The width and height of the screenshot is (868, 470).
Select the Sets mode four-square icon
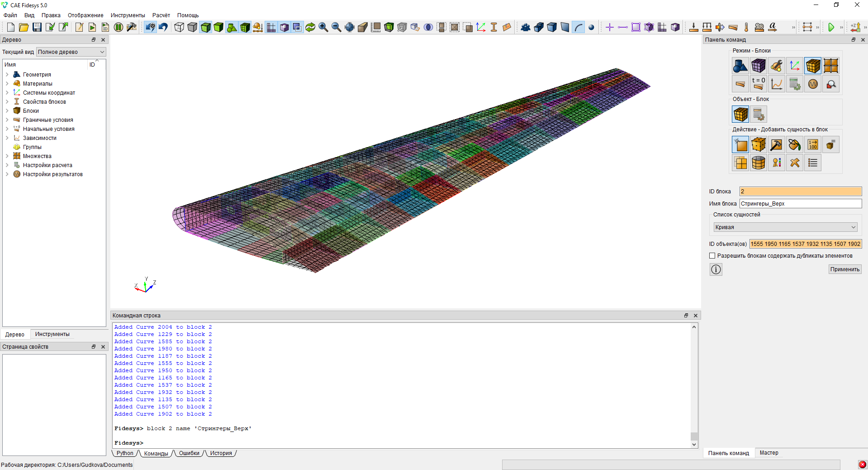click(x=831, y=66)
